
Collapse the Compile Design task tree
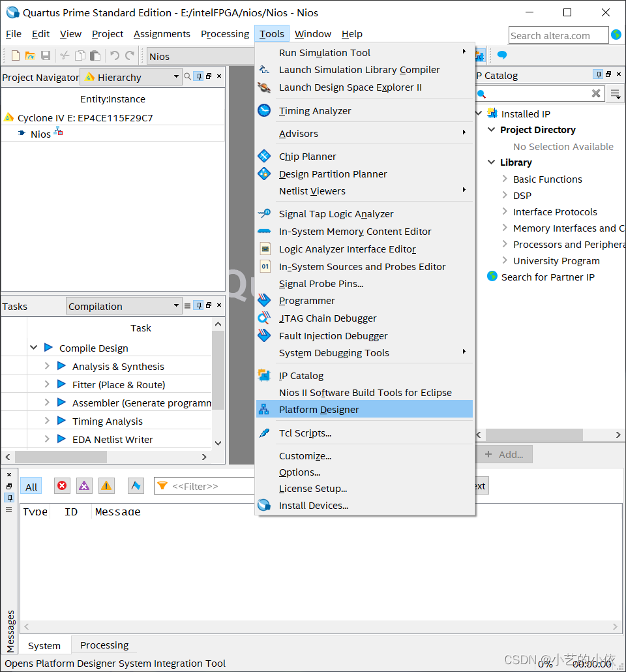coord(33,347)
